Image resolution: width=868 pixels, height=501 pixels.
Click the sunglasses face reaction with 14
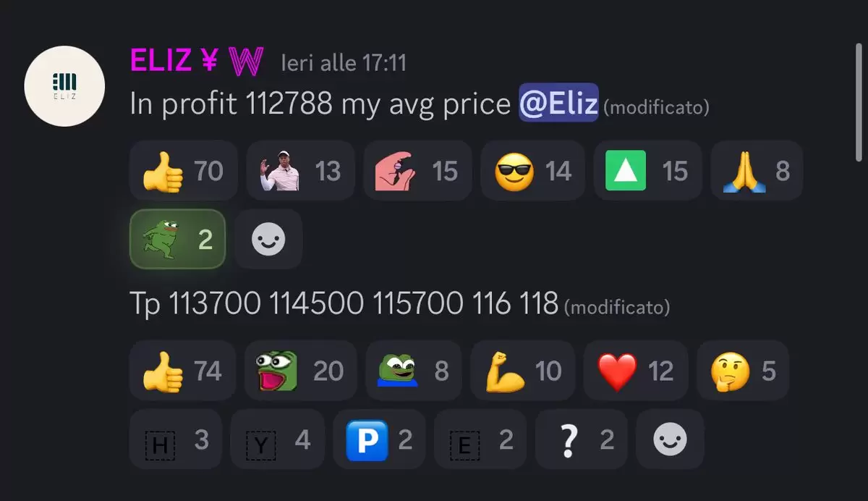pyautogui.click(x=534, y=171)
